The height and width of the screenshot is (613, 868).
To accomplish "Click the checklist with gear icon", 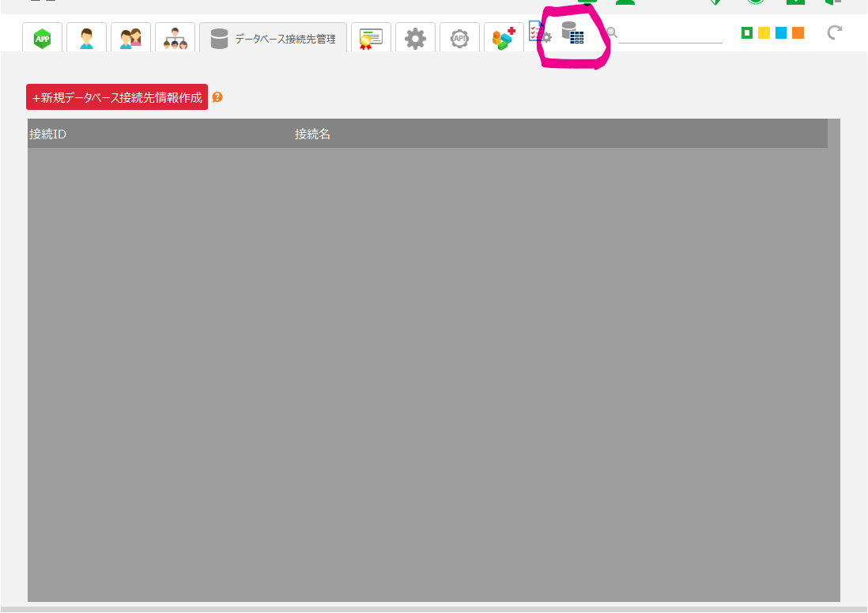I will [539, 33].
